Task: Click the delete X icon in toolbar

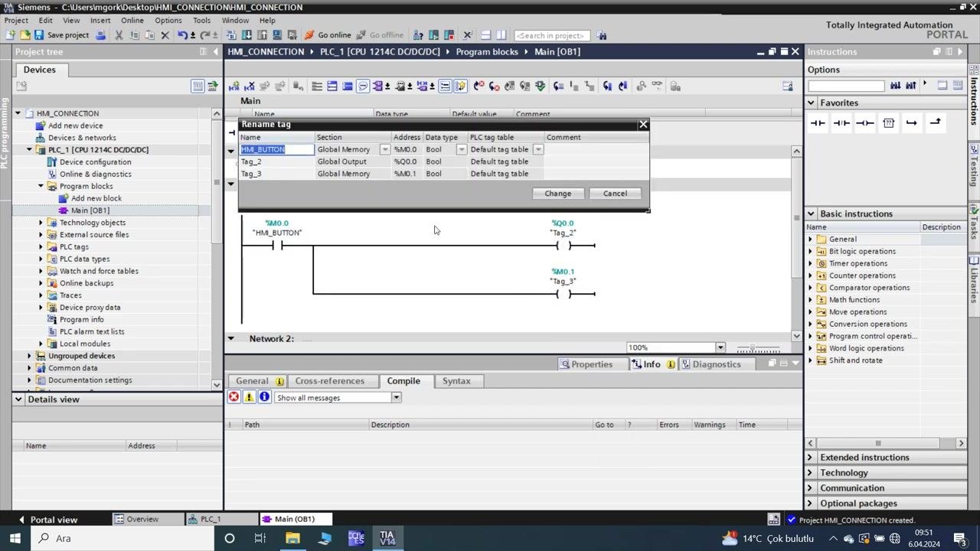Action: tap(165, 35)
